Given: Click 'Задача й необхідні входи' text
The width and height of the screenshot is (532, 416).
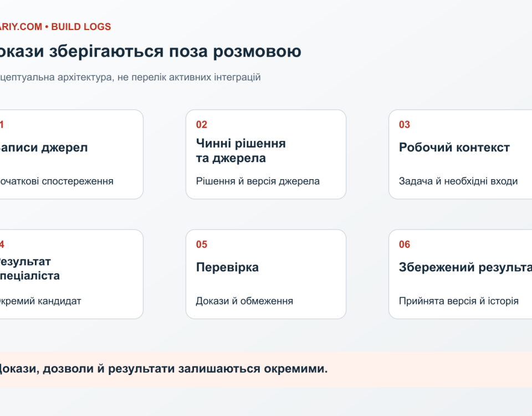Looking at the screenshot, I should coord(458,181).
